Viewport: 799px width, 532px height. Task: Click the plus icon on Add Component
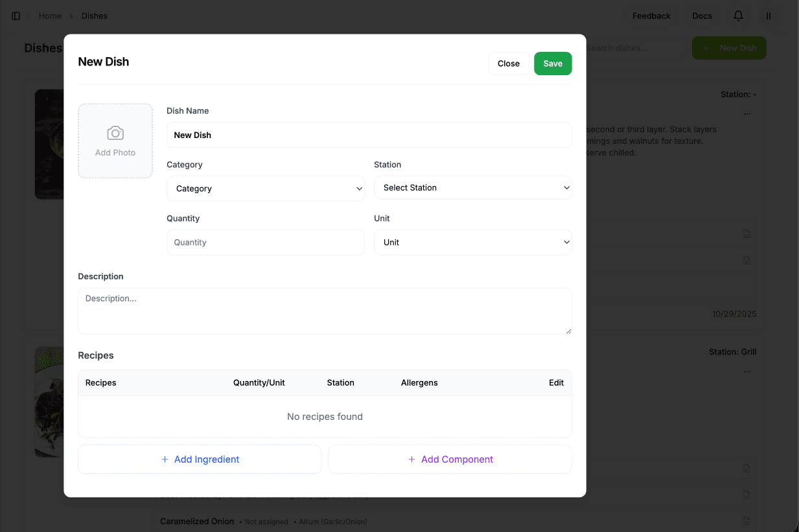coord(411,459)
